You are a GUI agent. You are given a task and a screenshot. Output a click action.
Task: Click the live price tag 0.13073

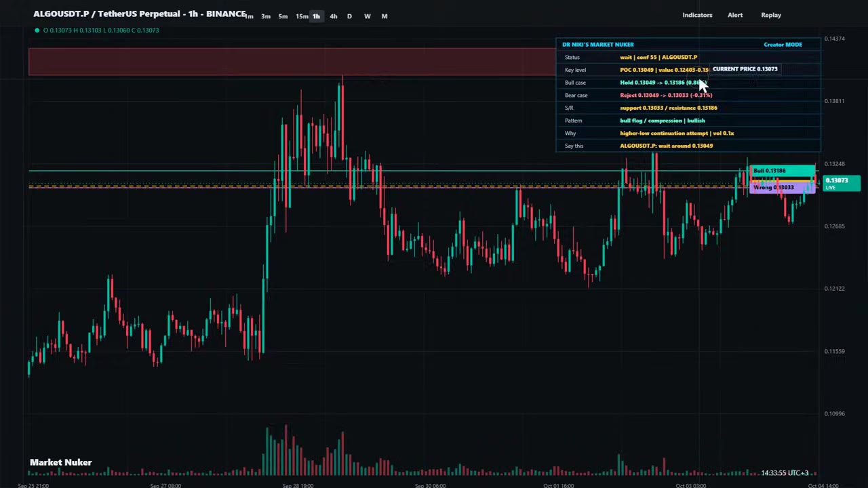point(841,182)
